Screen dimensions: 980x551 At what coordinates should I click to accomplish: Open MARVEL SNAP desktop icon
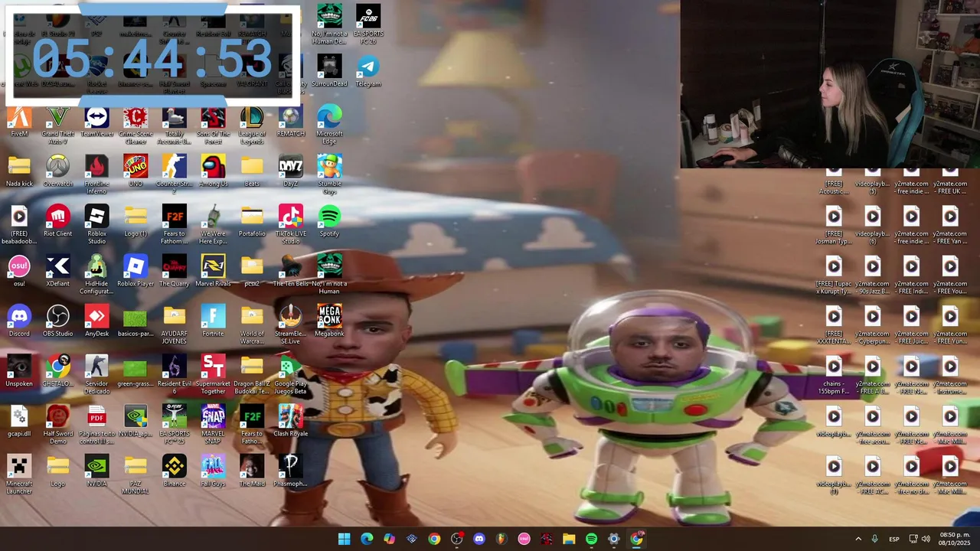pyautogui.click(x=213, y=425)
